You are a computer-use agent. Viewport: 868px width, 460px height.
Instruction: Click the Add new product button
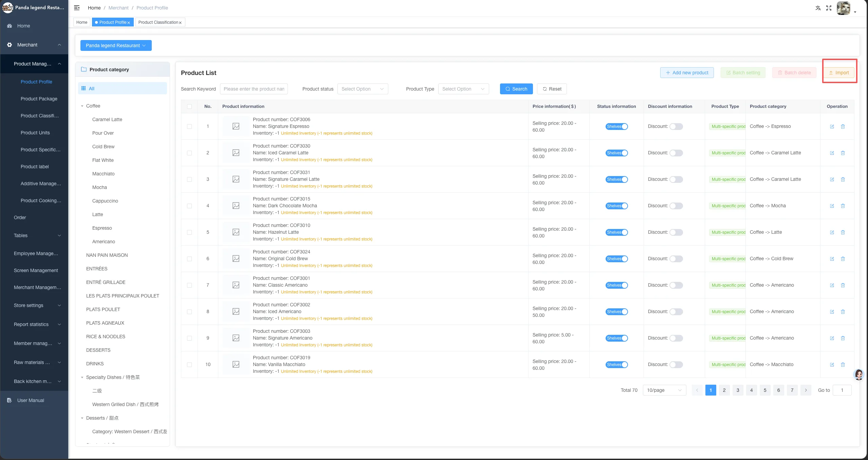click(x=687, y=73)
